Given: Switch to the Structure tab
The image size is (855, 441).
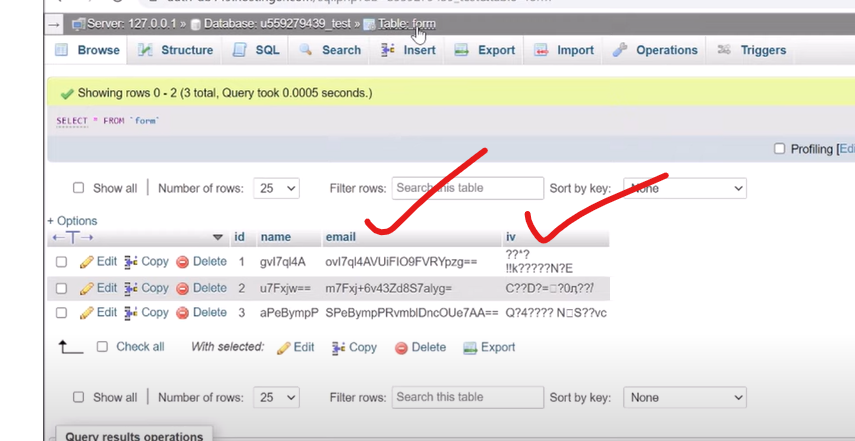Looking at the screenshot, I should (176, 50).
